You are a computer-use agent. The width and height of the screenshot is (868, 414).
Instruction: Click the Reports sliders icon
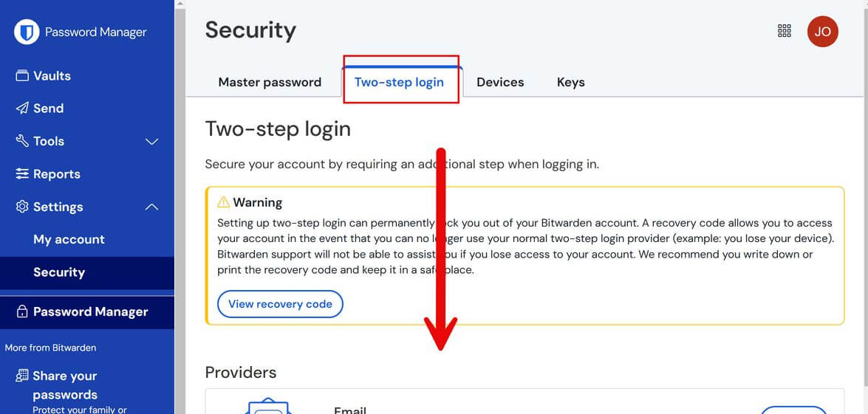[22, 174]
